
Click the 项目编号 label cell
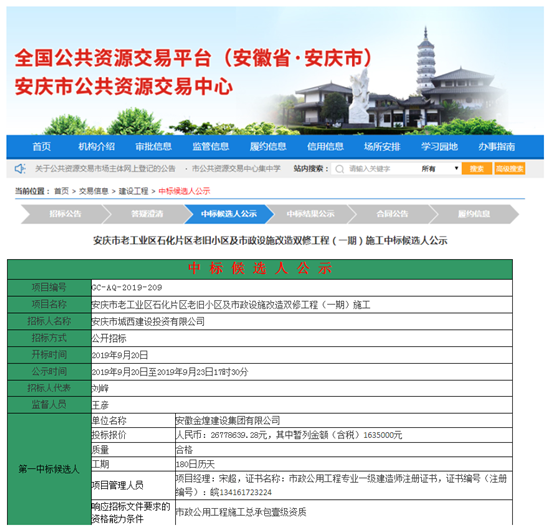49,288
